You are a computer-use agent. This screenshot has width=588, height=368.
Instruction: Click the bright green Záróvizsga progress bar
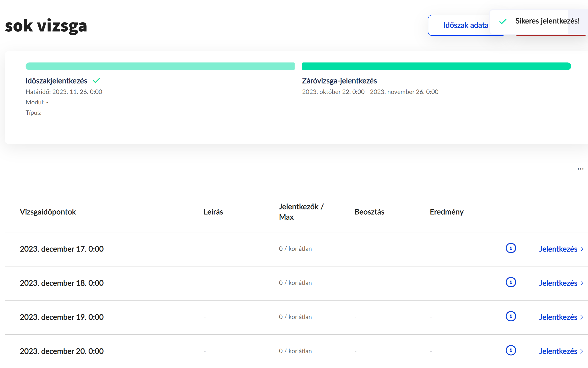tap(436, 66)
